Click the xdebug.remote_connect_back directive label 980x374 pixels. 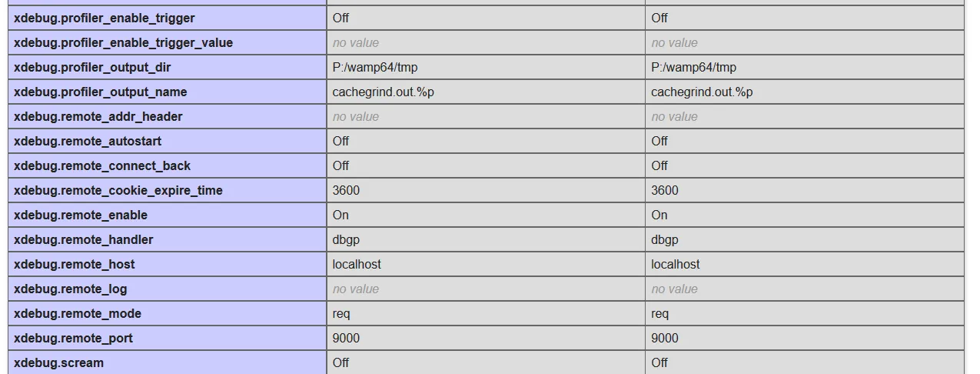[101, 165]
